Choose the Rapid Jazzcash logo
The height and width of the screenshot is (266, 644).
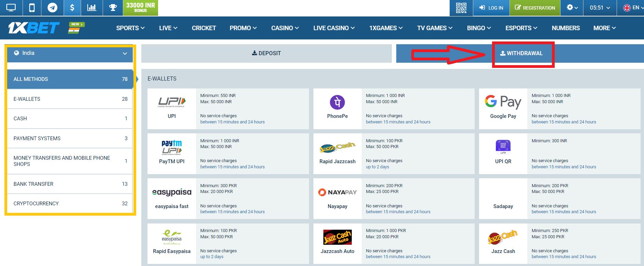pyautogui.click(x=337, y=147)
